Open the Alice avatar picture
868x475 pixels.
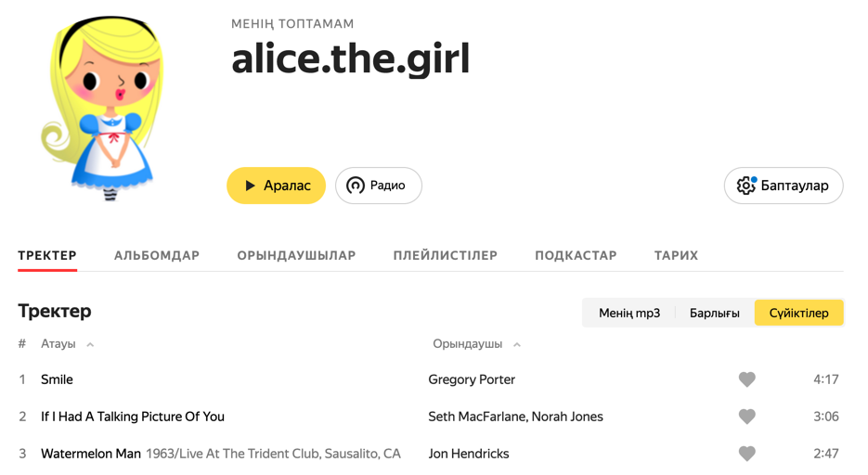(x=104, y=108)
